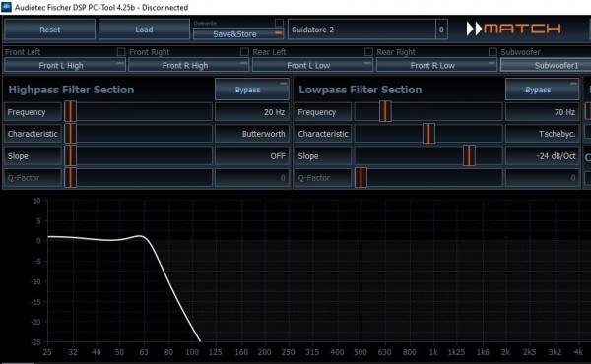Toggle the Rear Right link checkbox
The image size is (591, 364).
[x=492, y=51]
